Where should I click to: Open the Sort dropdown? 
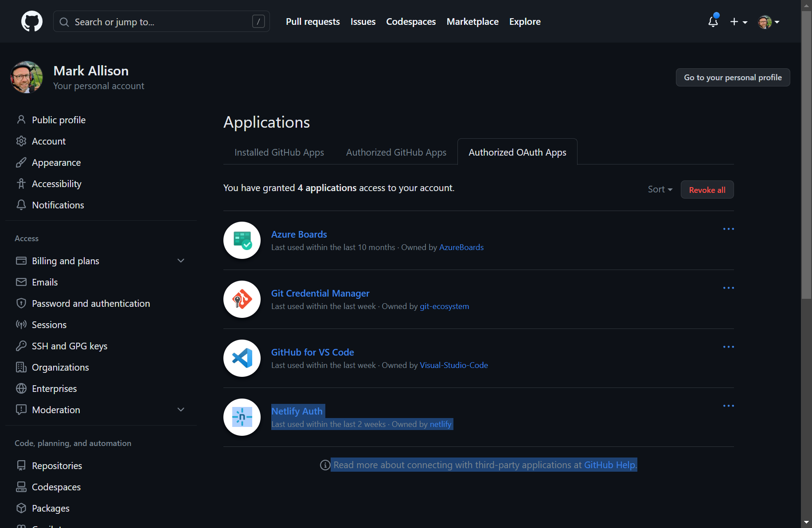tap(660, 189)
